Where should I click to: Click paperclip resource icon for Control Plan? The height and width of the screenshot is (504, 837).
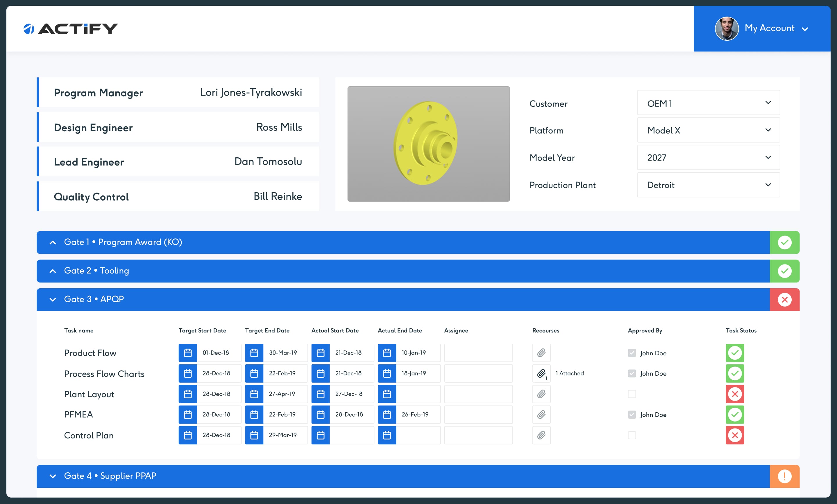[x=541, y=435]
